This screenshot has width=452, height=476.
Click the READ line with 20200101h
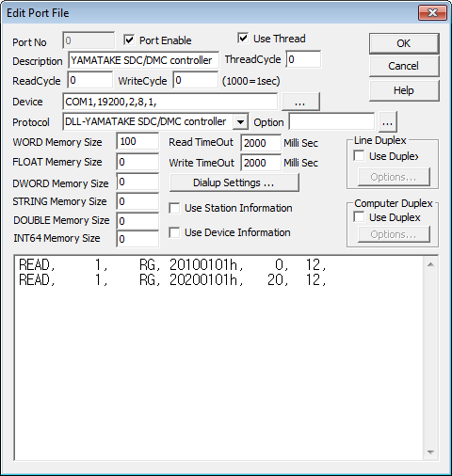(x=172, y=279)
